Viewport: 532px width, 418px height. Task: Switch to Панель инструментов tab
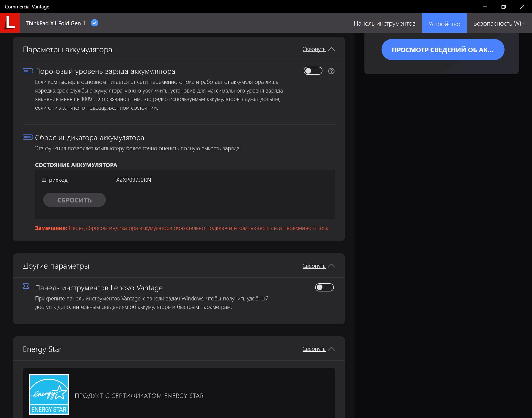(385, 23)
